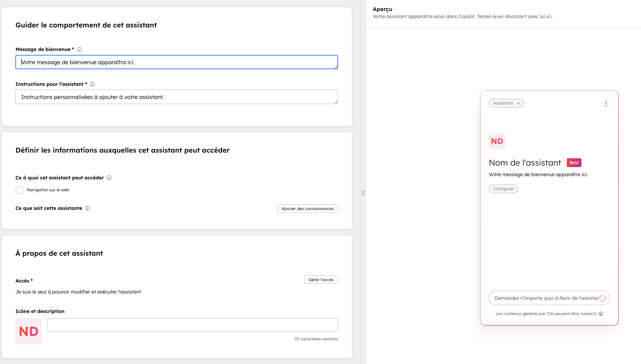641x364 pixels.
Task: Open the three-dot menu in preview card
Action: coord(606,104)
